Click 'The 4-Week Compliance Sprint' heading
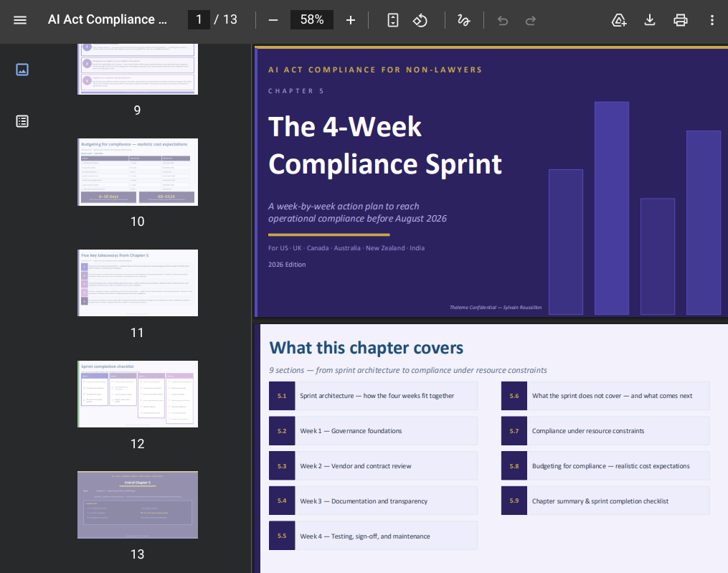The image size is (728, 573). point(385,145)
